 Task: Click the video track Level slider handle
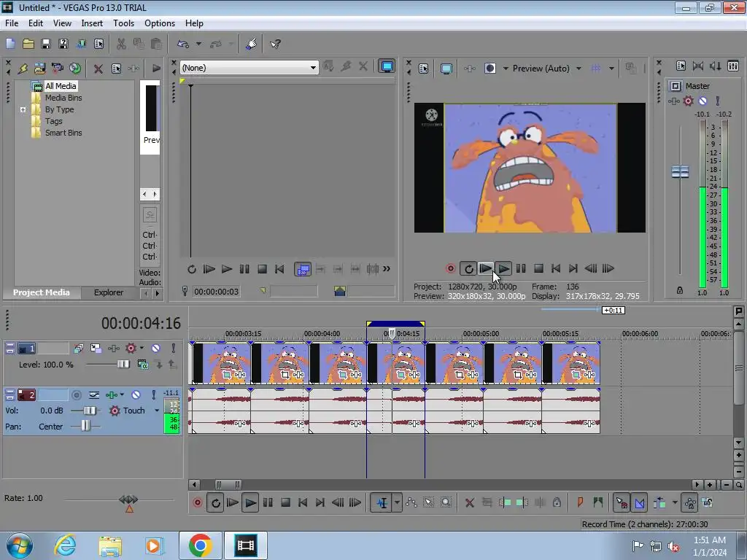(x=123, y=365)
